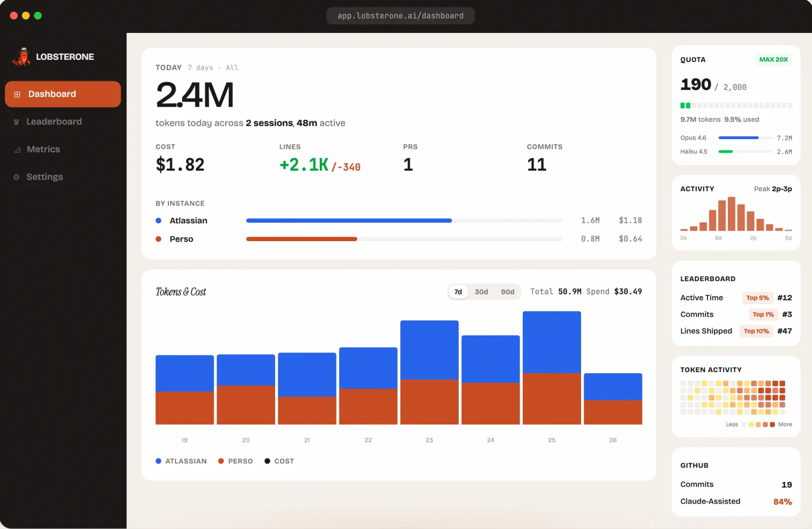This screenshot has height=529, width=812.
Task: Click the Top 1% Commits badge
Action: coord(763,314)
